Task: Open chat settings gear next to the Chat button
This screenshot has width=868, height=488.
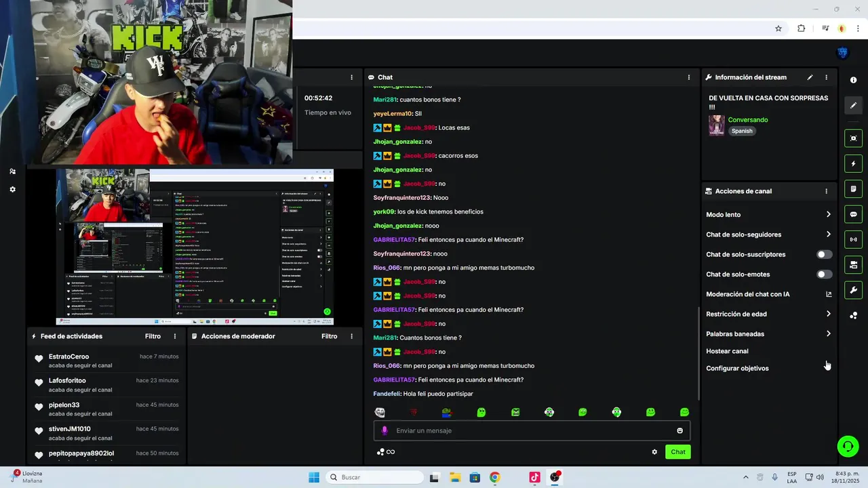Action: (654, 452)
